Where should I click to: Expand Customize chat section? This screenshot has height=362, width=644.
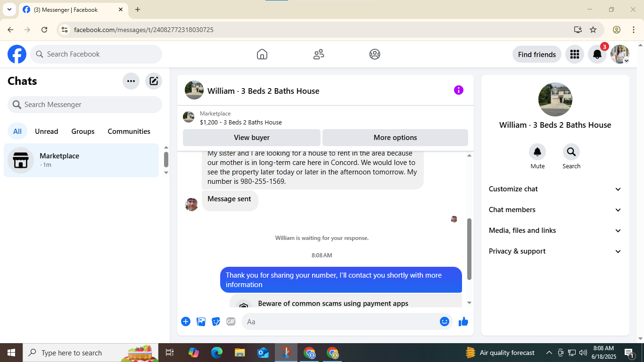pyautogui.click(x=555, y=189)
